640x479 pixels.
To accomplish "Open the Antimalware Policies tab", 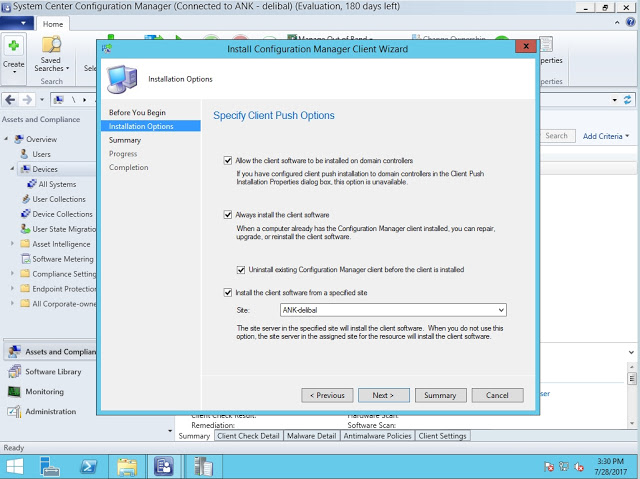I will [x=379, y=437].
